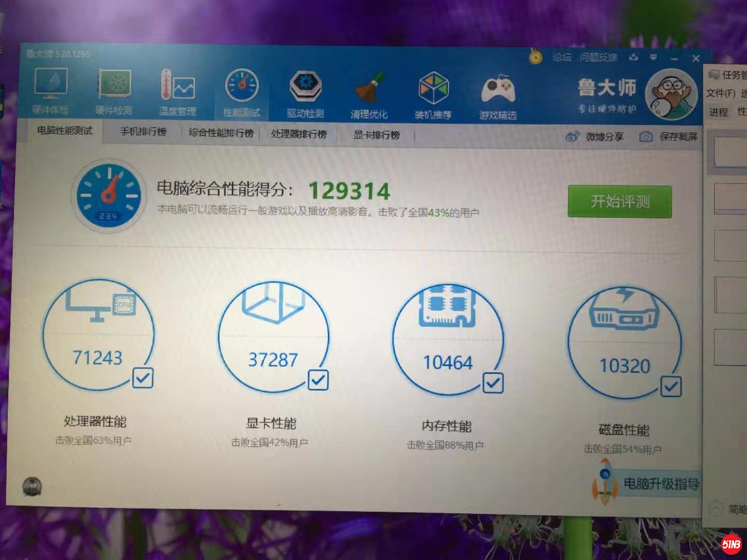Image resolution: width=747 pixels, height=560 pixels.
Task: Switch to the 显卡排行榜 tab
Action: tap(377, 135)
